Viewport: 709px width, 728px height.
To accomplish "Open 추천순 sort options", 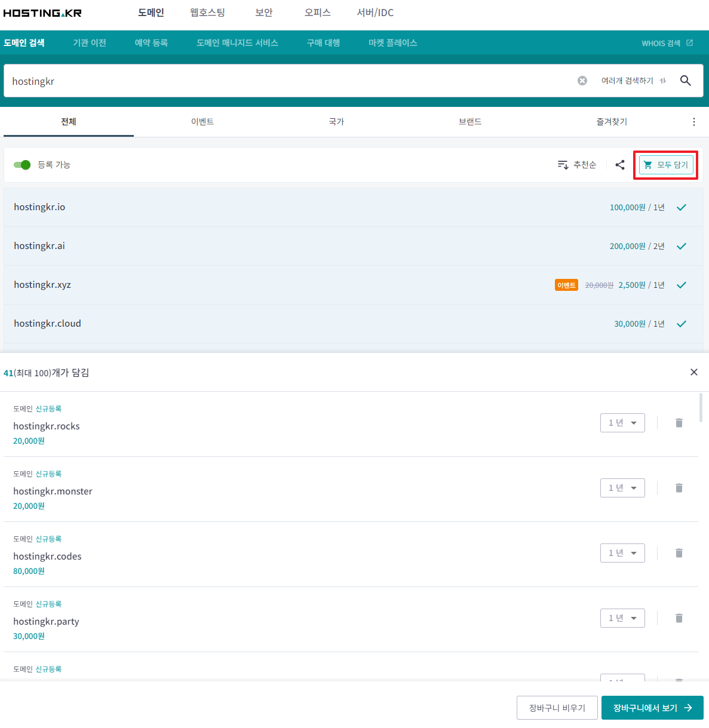I will pos(577,165).
